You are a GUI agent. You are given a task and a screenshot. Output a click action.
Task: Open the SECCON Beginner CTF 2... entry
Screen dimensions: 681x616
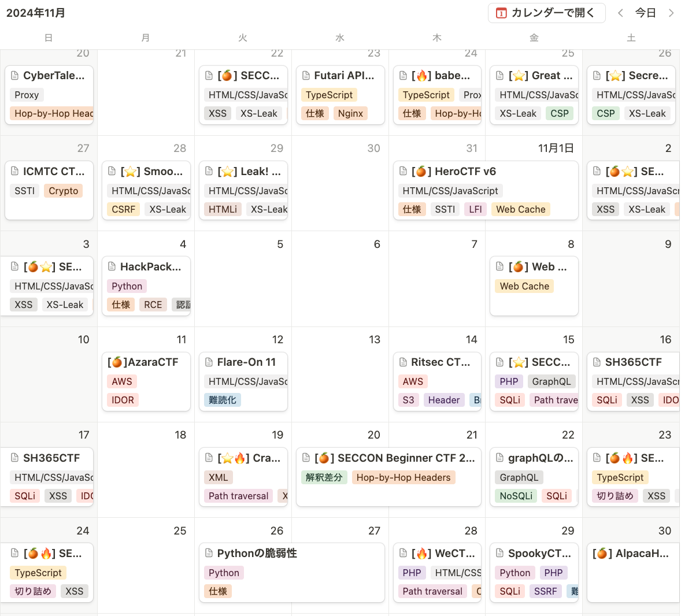point(388,477)
